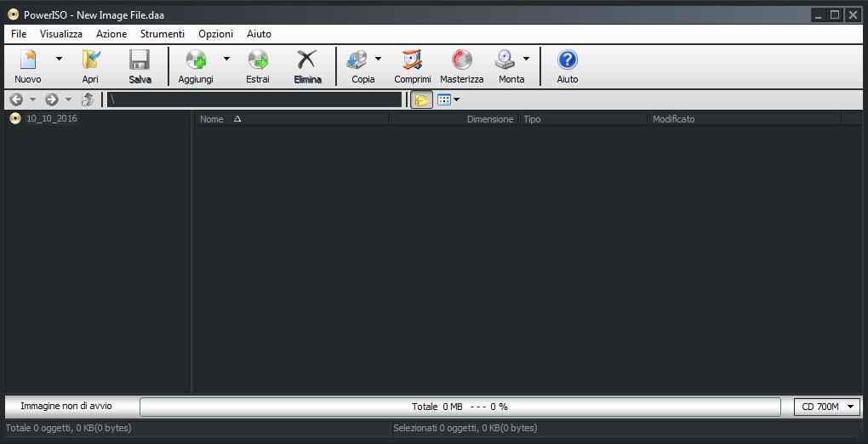The width and height of the screenshot is (868, 444).
Task: Open the Opzioni menu
Action: point(216,34)
